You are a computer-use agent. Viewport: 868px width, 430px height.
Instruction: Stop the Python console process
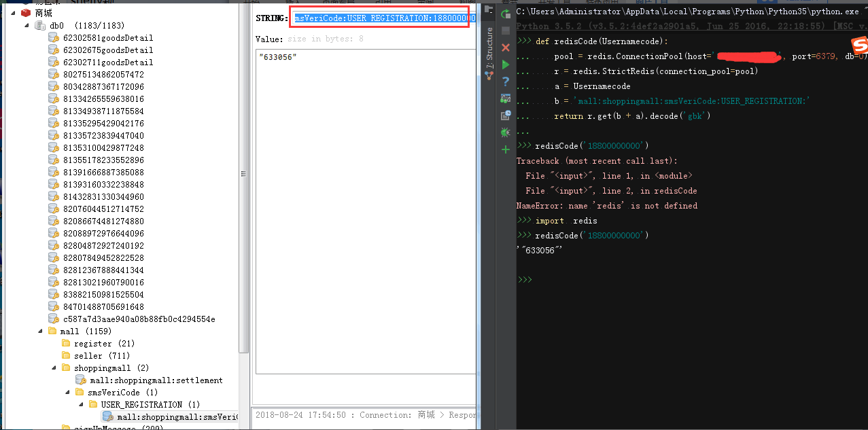click(505, 31)
